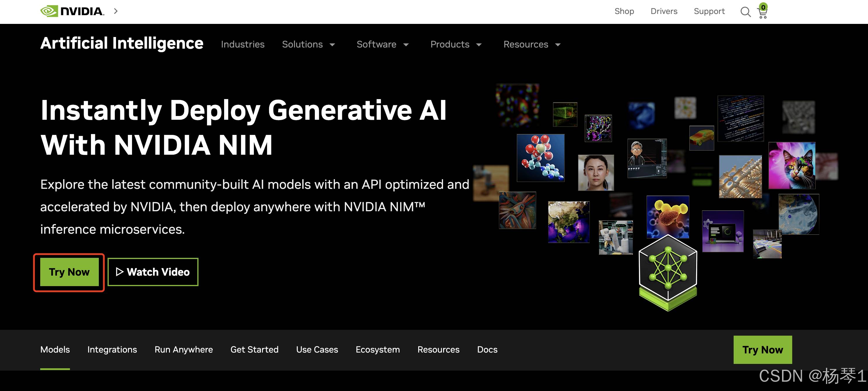Open the Support link
The image size is (868, 391).
[x=709, y=11]
